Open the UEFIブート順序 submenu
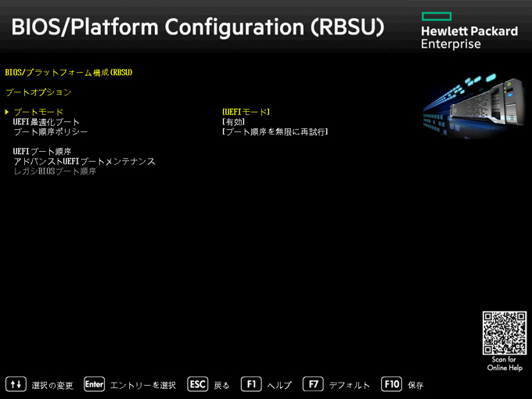The image size is (532, 399). pyautogui.click(x=42, y=151)
